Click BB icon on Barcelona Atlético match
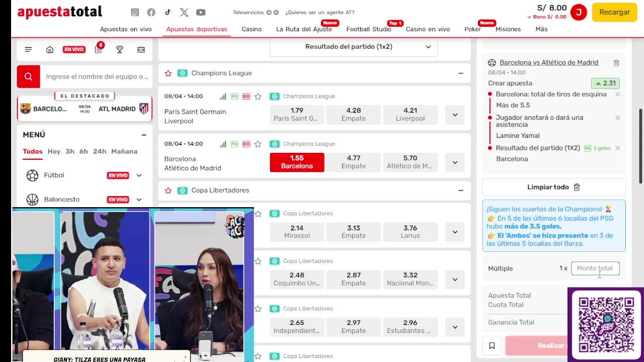Image resolution: width=644 pixels, height=362 pixels. (x=246, y=144)
